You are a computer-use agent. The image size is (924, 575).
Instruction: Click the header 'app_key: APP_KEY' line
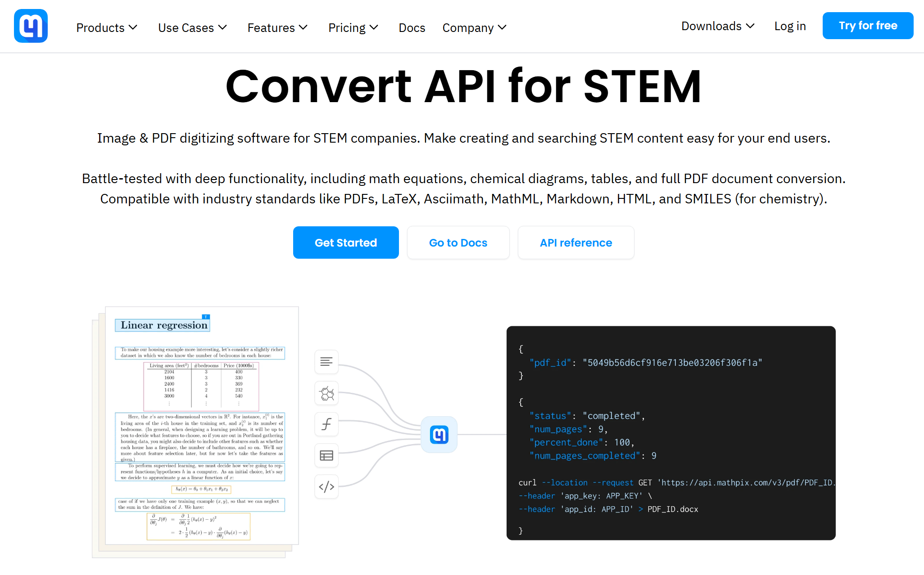(585, 496)
